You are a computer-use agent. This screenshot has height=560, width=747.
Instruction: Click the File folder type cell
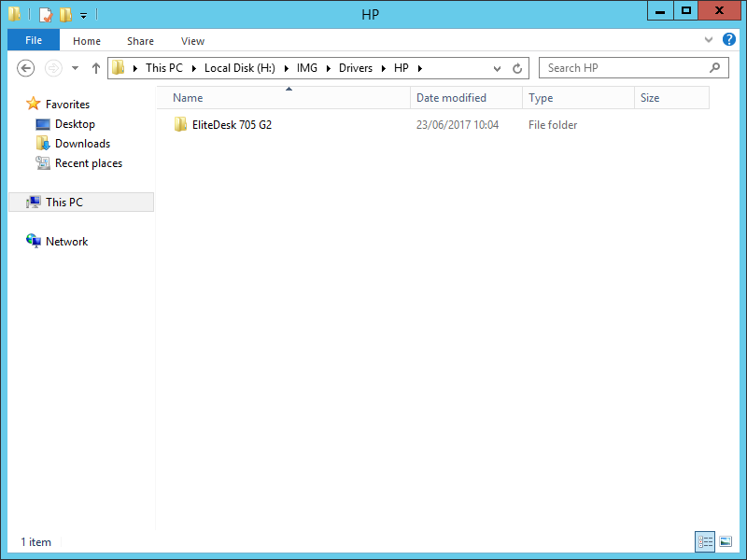coord(553,125)
